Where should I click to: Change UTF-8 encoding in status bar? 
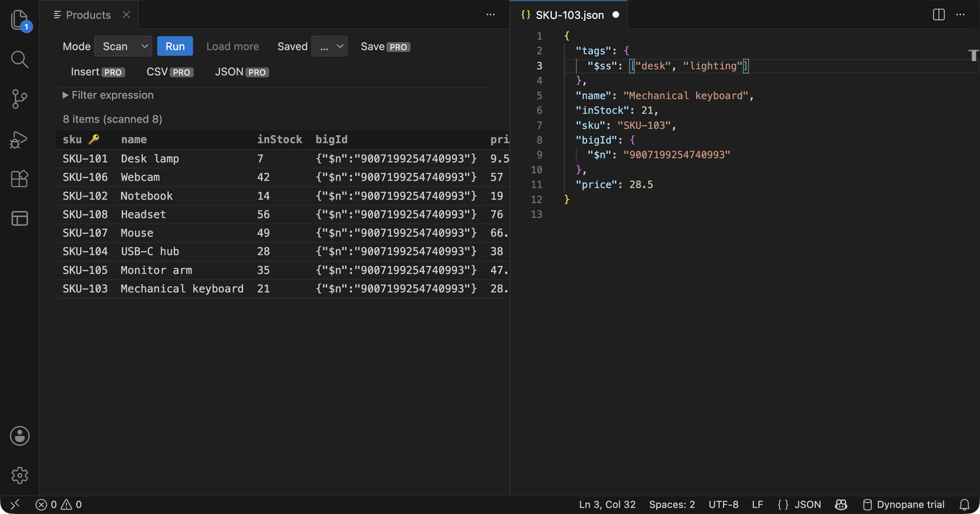pos(723,505)
